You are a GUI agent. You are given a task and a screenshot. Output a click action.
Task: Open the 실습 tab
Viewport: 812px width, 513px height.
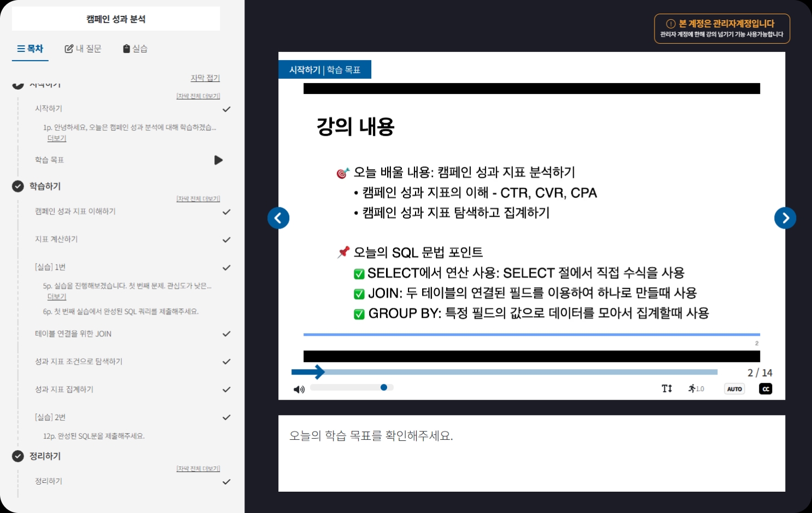pyautogui.click(x=135, y=49)
